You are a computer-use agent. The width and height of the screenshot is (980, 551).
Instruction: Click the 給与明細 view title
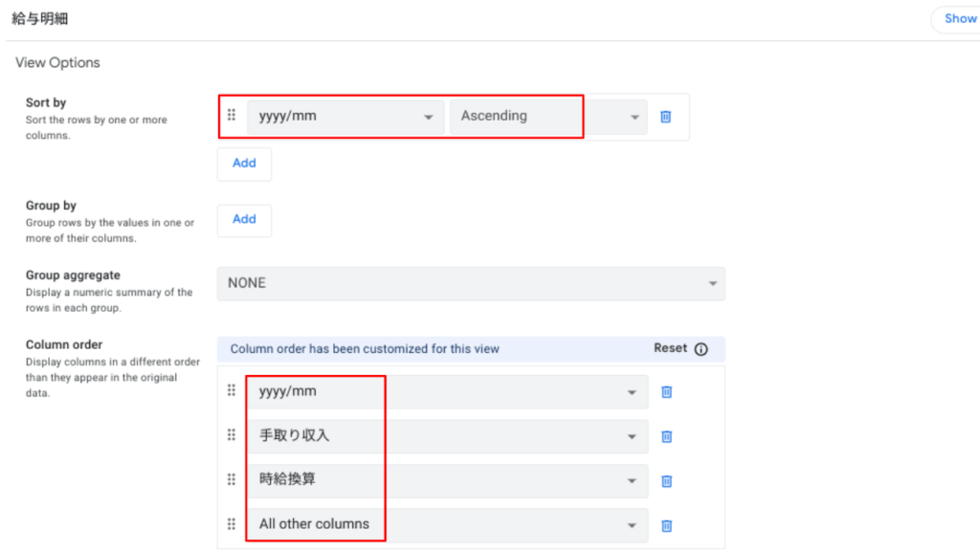[40, 19]
